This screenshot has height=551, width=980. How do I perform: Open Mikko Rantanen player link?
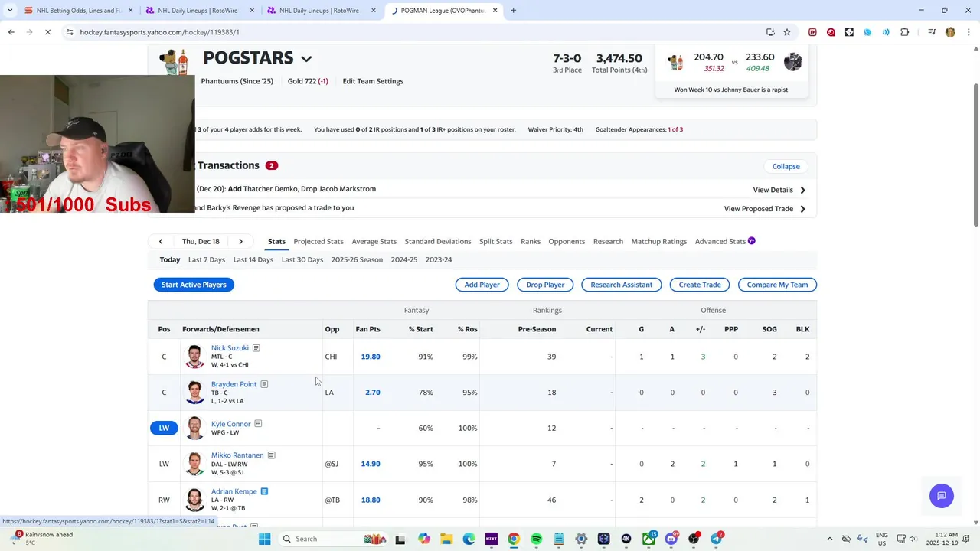[x=237, y=455]
